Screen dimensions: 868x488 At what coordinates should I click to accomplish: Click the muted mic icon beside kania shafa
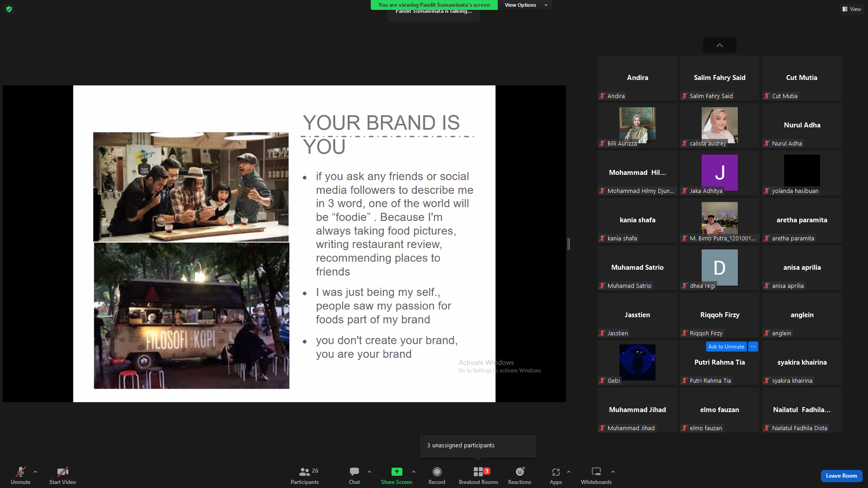(602, 239)
